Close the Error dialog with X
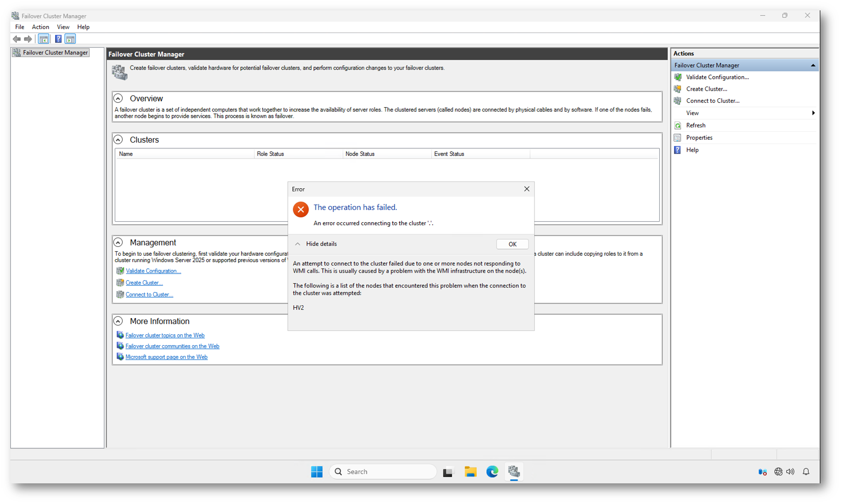This screenshot has height=504, width=841. (x=527, y=189)
